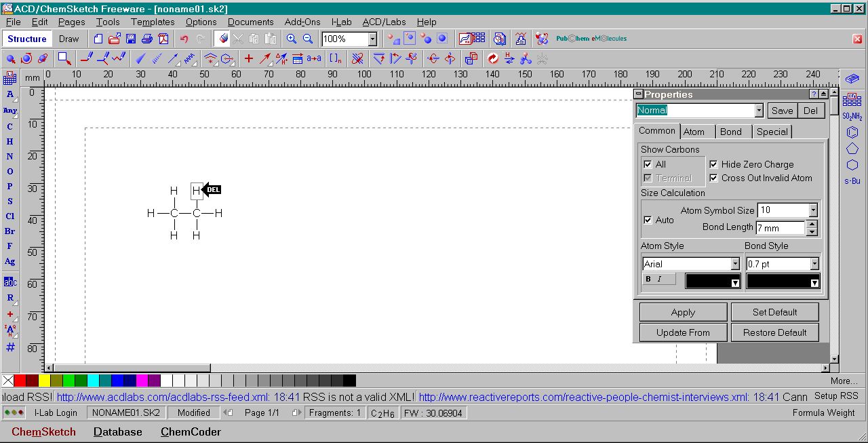The image size is (868, 443).
Task: Click the Apply button
Action: point(683,312)
